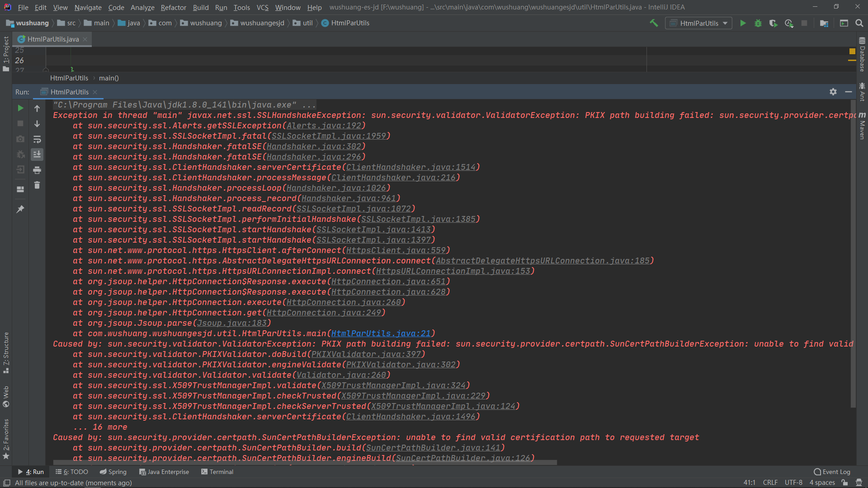The image size is (868, 488).
Task: Toggle scroll to end of console
Action: (37, 155)
